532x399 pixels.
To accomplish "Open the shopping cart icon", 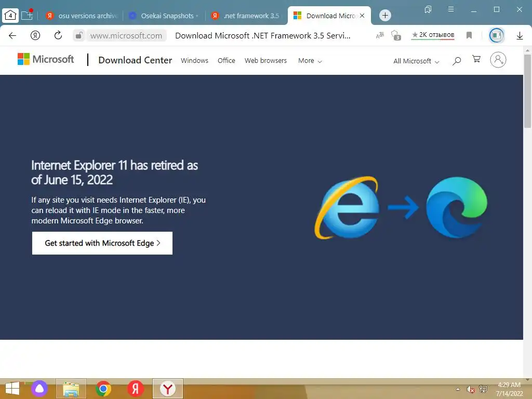I will pos(476,59).
